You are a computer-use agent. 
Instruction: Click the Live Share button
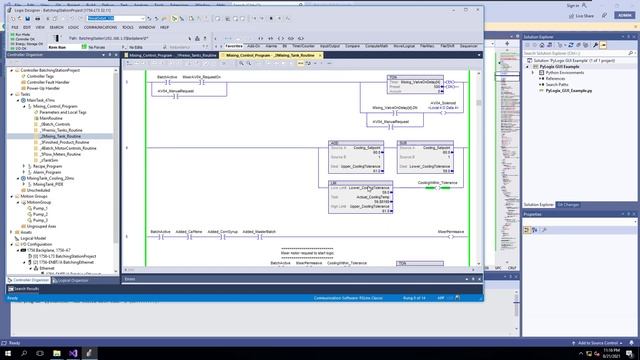click(x=582, y=16)
